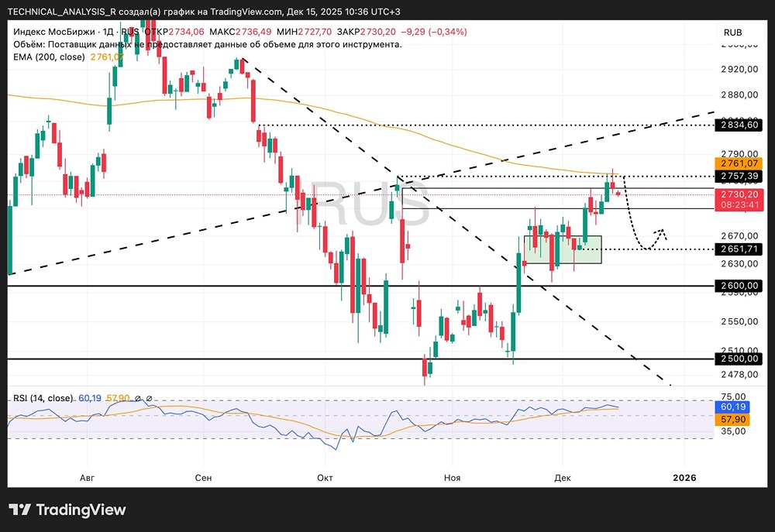Click the 2026 year label on time axis
Viewport: 775px width, 532px height.
(684, 478)
